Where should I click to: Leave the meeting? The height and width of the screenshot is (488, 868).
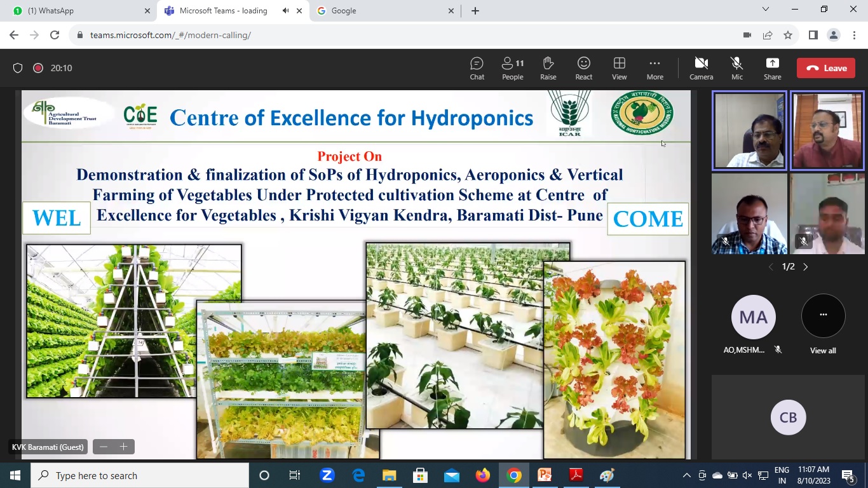[x=826, y=68]
